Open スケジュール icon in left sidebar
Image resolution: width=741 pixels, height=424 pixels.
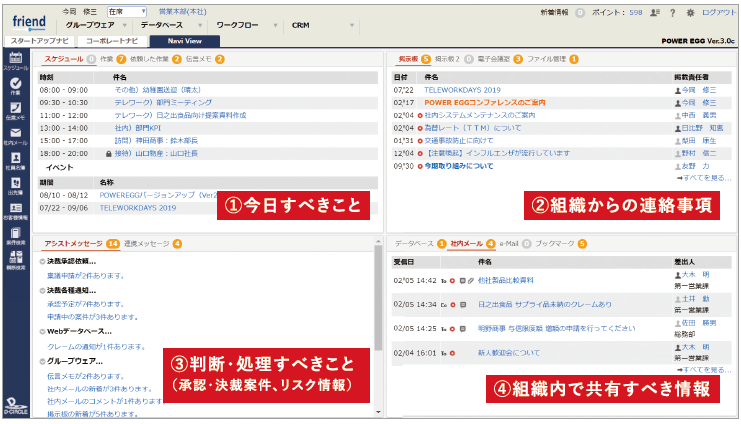click(15, 60)
